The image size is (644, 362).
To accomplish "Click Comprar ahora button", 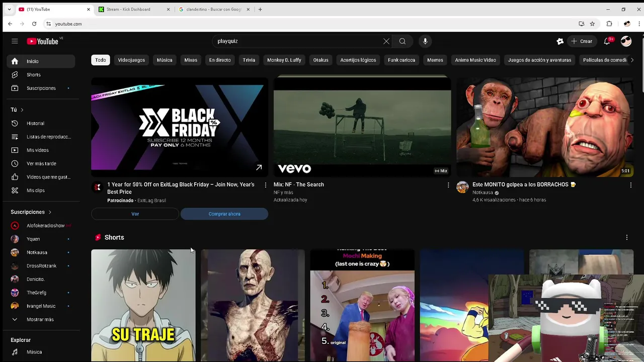I will click(x=224, y=214).
